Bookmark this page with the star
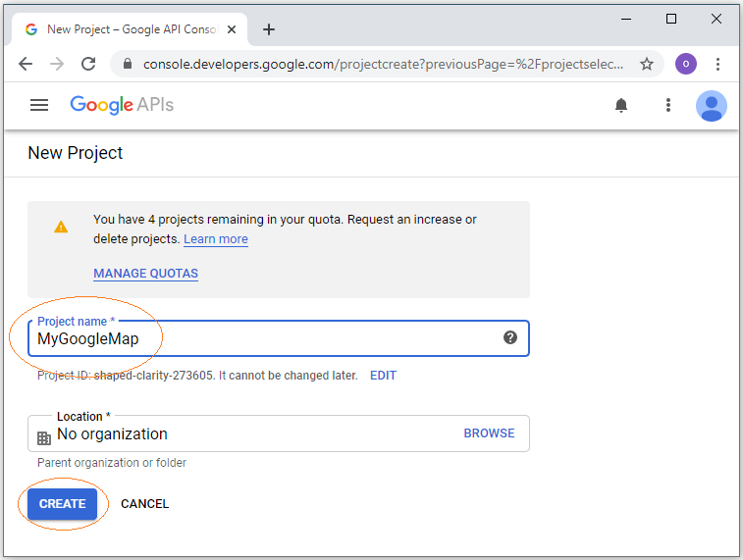Image resolution: width=743 pixels, height=560 pixels. point(647,64)
